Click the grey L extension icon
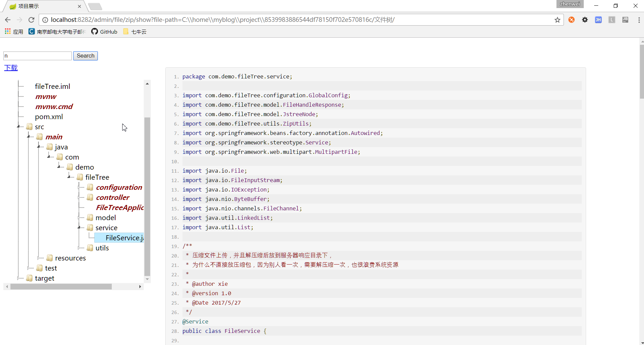 pyautogui.click(x=612, y=20)
